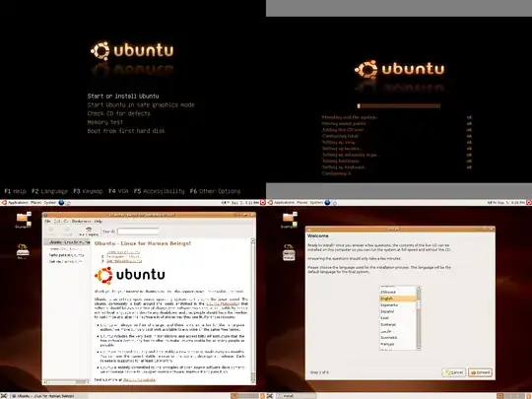The width and height of the screenshot is (532, 399).
Task: Open Help menu in help browser window
Action: [99, 222]
